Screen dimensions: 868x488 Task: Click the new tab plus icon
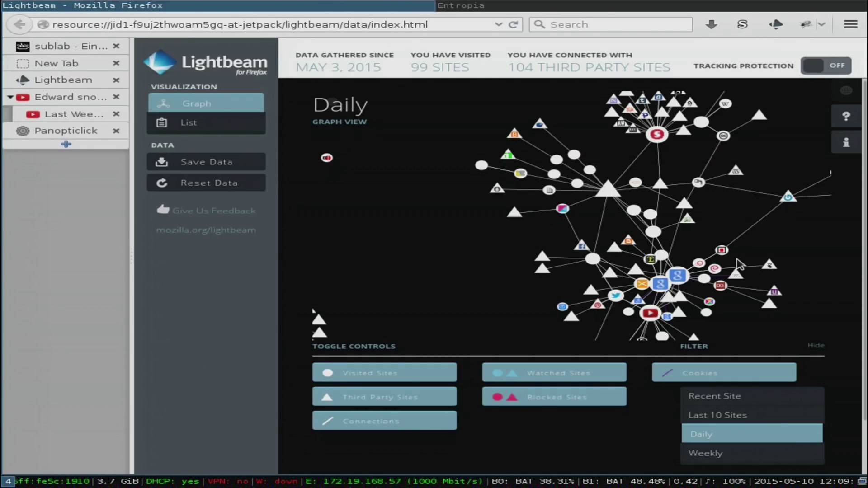click(66, 144)
